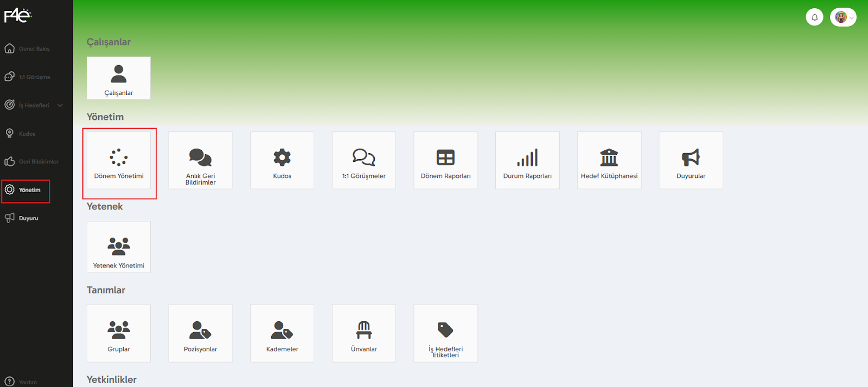Image resolution: width=868 pixels, height=387 pixels.
Task: Open the Ünvanlar tile
Action: pos(363,333)
